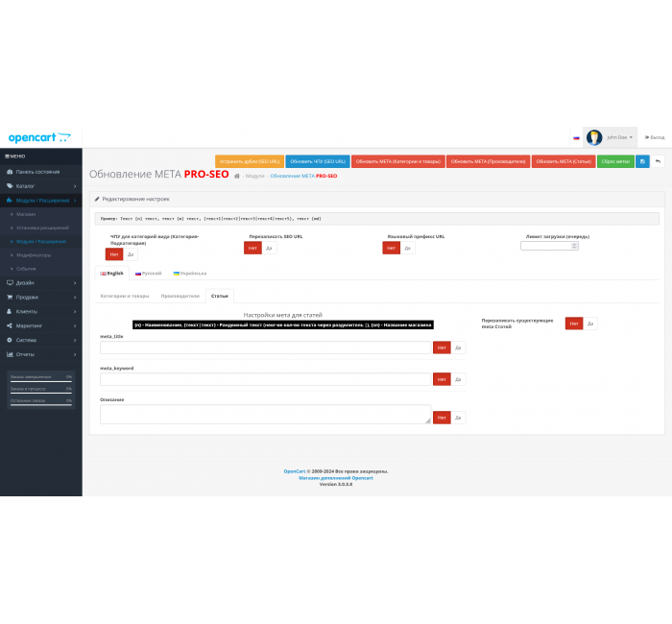Click Обновить МЕТА (Категории и товары) button

click(398, 161)
